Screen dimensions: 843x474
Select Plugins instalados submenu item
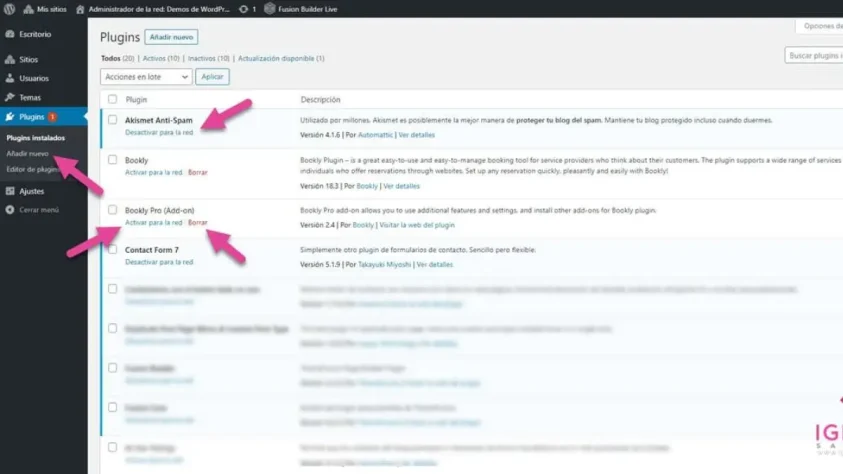[35, 138]
